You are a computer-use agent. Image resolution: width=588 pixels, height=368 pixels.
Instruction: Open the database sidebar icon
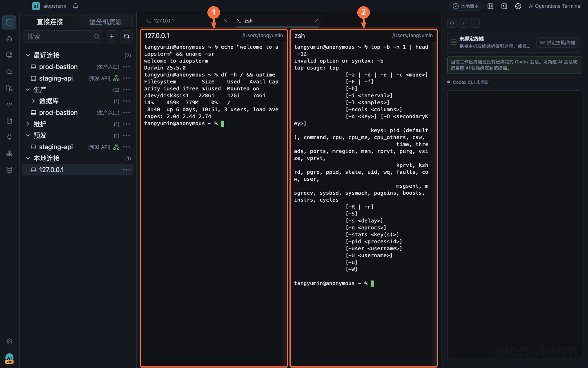tap(9, 170)
